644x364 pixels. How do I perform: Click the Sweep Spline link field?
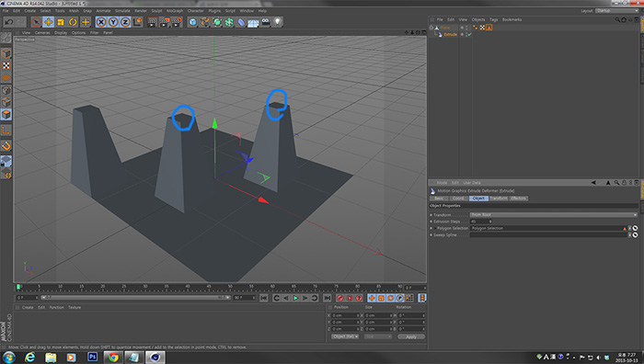(x=548, y=235)
